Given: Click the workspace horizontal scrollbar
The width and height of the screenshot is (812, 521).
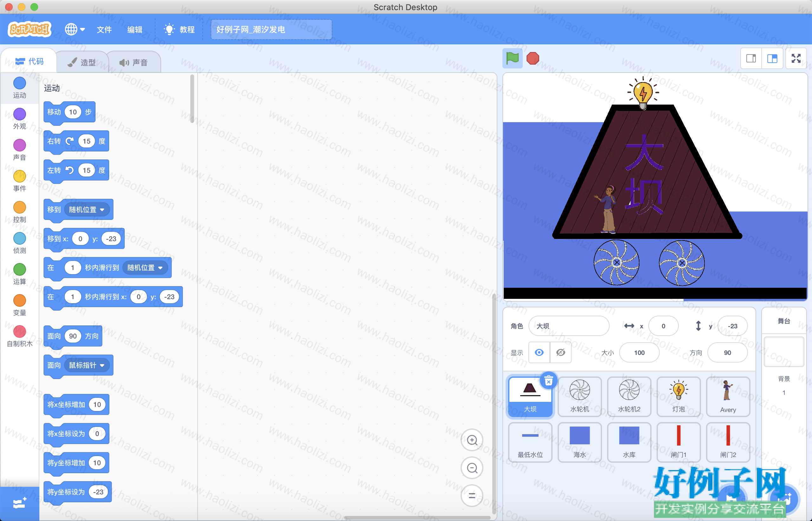Looking at the screenshot, I should [417, 518].
